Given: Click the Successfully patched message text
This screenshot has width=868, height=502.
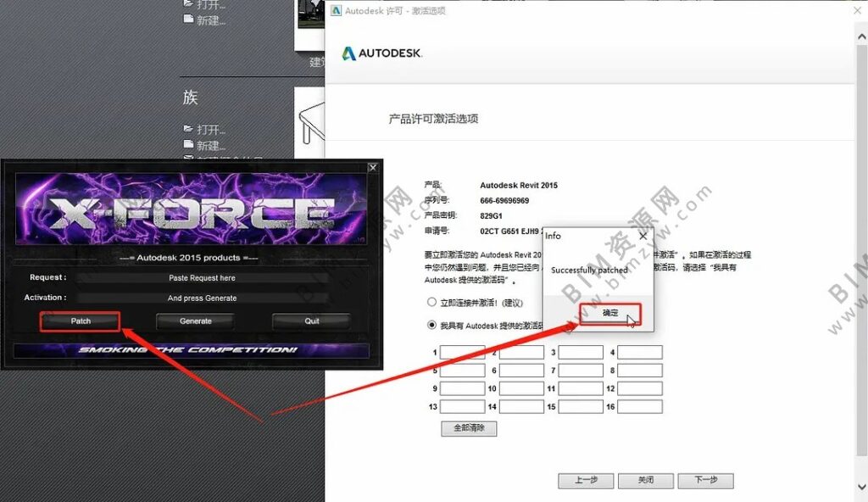Looking at the screenshot, I should click(590, 270).
